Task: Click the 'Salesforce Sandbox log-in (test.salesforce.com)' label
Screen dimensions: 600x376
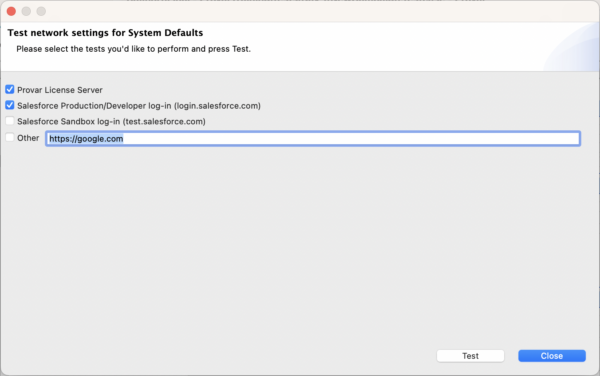Action: point(111,121)
